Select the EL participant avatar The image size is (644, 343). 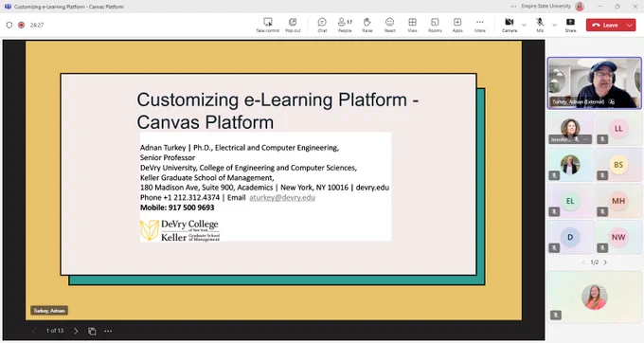(x=570, y=201)
